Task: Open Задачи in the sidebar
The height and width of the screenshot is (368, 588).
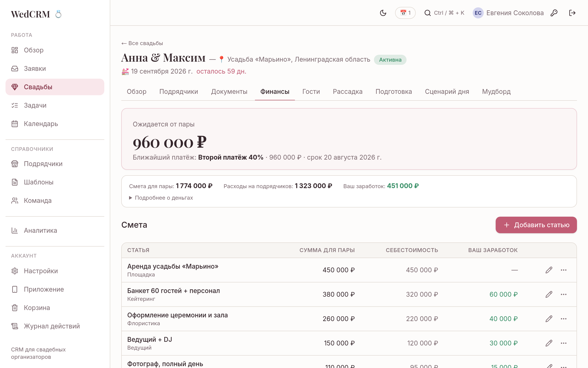Action: [55, 105]
